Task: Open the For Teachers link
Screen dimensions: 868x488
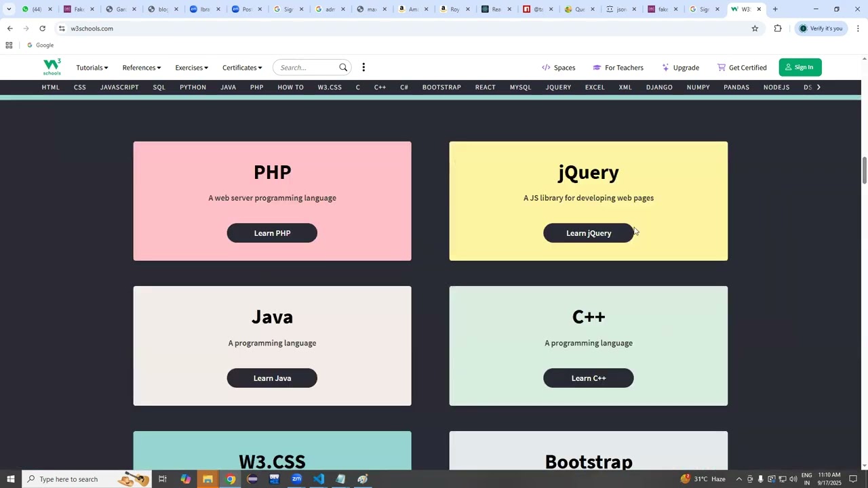Action: 618,68
